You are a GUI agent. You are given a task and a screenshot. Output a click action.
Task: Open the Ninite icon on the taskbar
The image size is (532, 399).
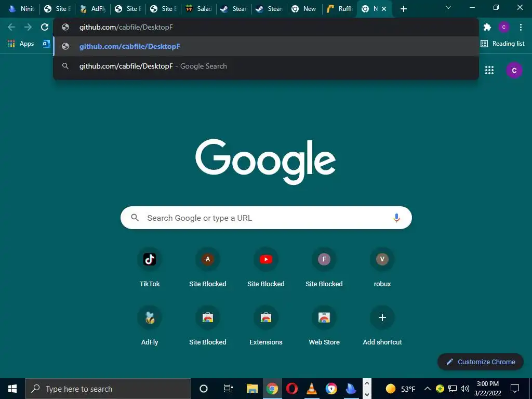tap(351, 389)
